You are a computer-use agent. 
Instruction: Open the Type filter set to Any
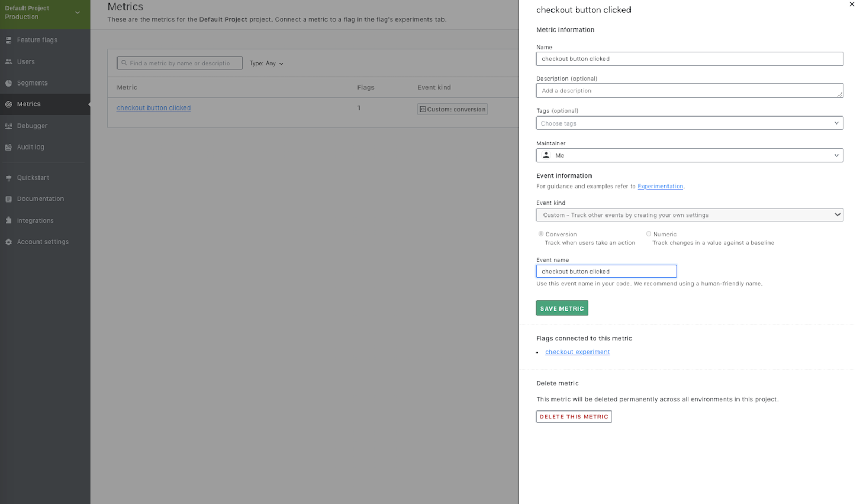coord(266,63)
